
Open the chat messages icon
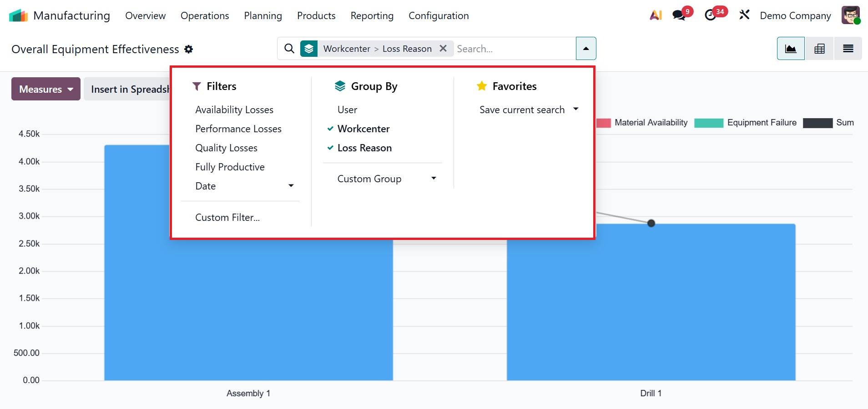point(679,15)
